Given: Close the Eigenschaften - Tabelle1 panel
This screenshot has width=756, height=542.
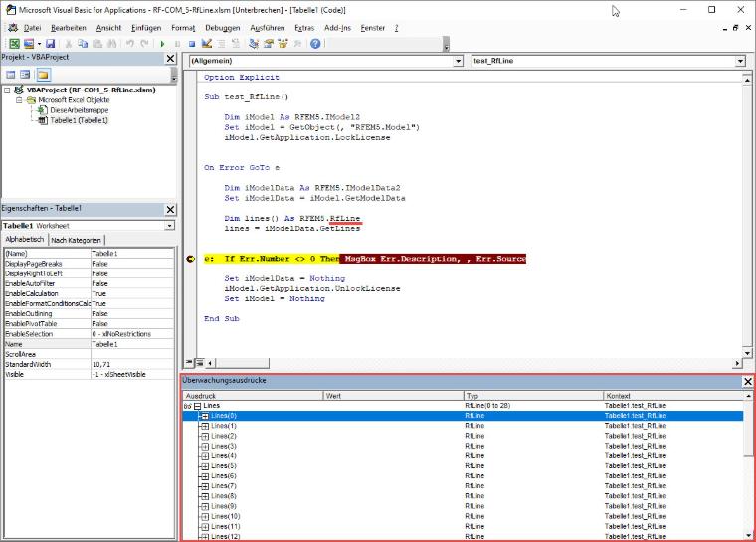Looking at the screenshot, I should tap(170, 209).
